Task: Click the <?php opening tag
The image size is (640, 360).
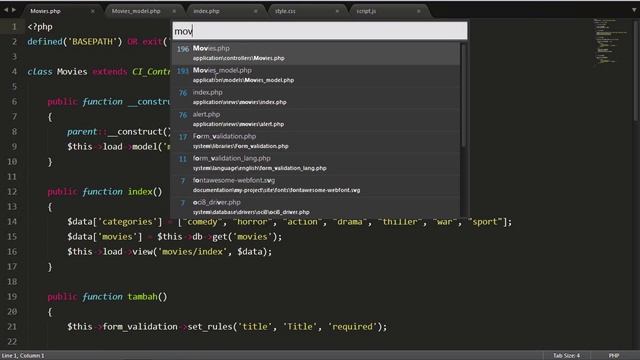Action: [40, 27]
